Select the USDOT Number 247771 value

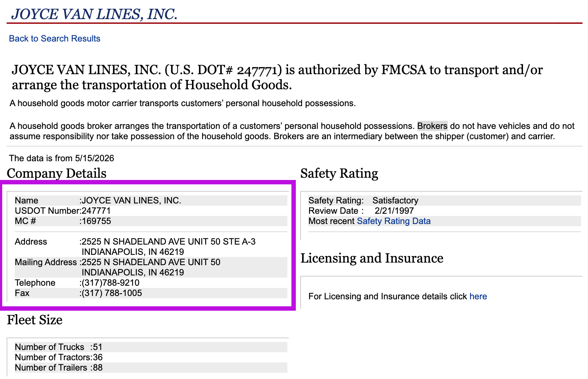[x=96, y=211]
